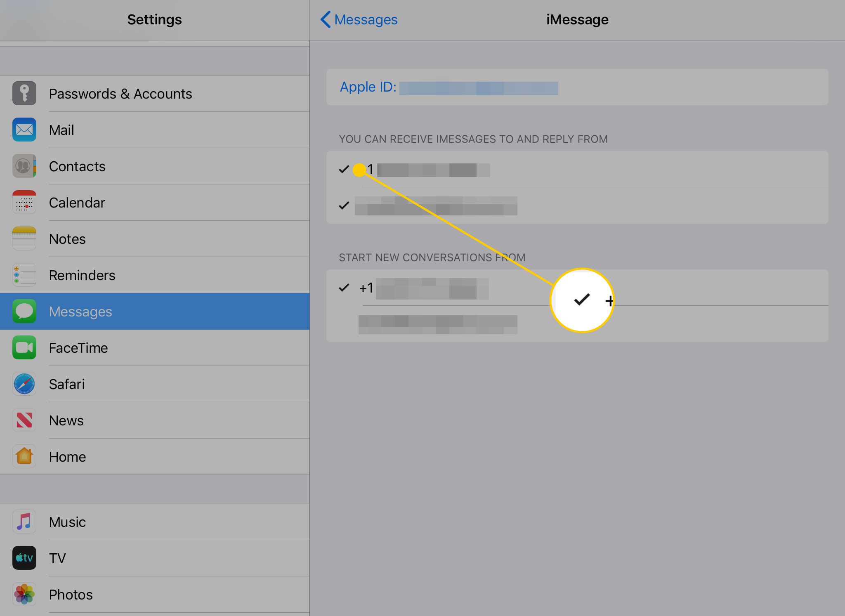Select the highlighted Messages settings row

[155, 312]
